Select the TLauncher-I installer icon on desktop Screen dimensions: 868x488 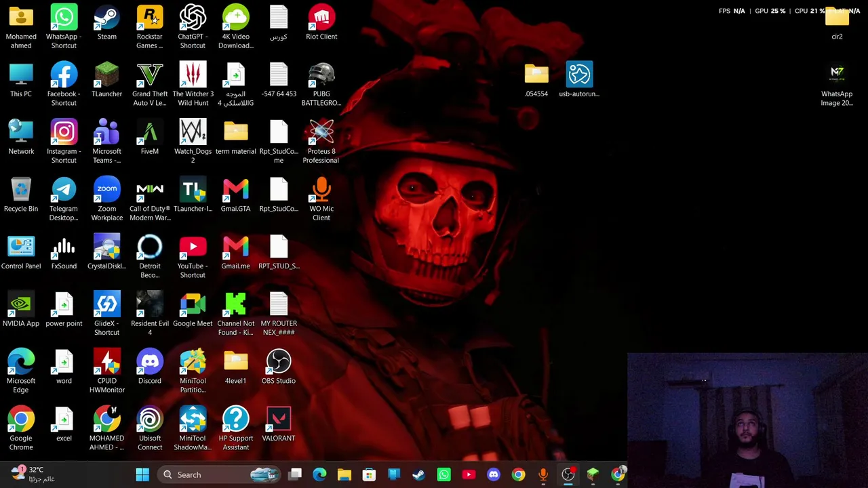[193, 195]
